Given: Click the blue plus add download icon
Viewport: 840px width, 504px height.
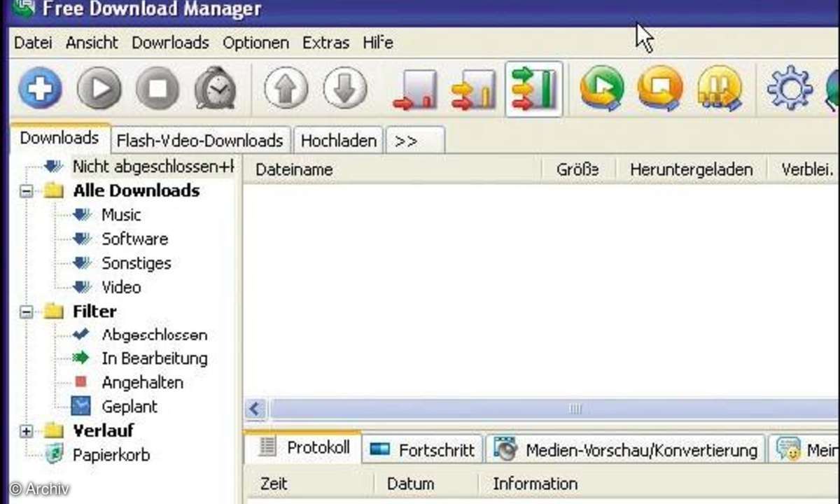Looking at the screenshot, I should pos(40,90).
